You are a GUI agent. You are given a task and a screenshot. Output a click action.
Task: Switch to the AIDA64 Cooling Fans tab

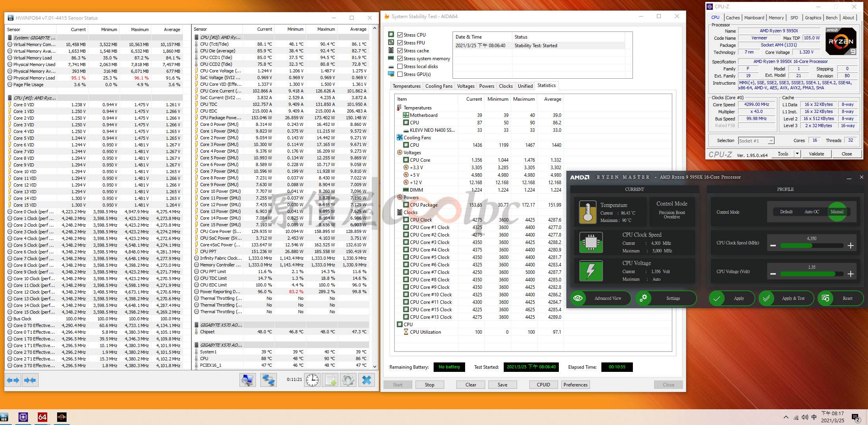coord(439,86)
